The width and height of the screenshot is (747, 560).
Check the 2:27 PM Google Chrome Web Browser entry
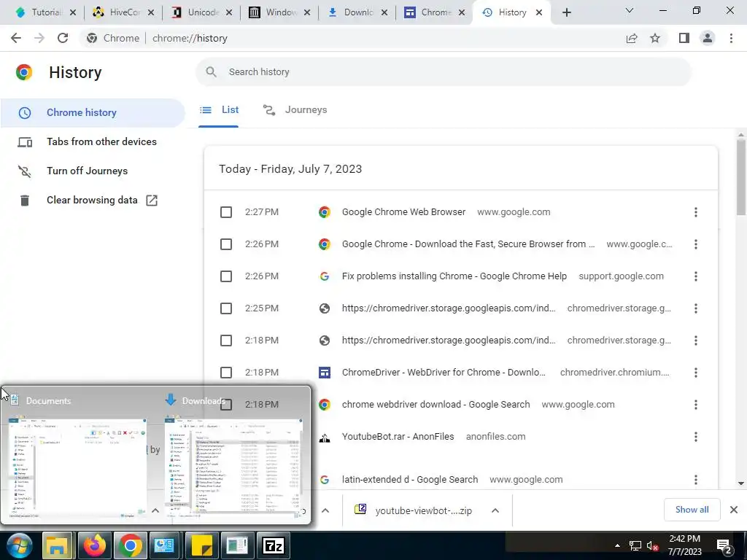226,212
